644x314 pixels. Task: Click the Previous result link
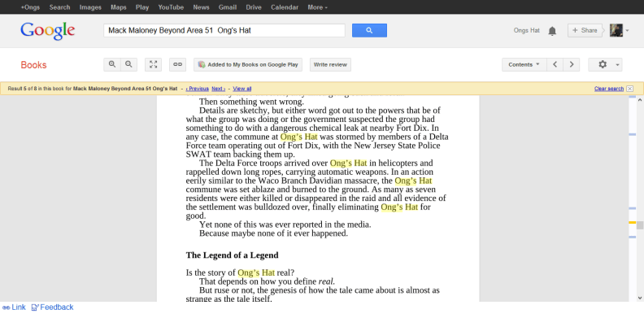pyautogui.click(x=197, y=89)
